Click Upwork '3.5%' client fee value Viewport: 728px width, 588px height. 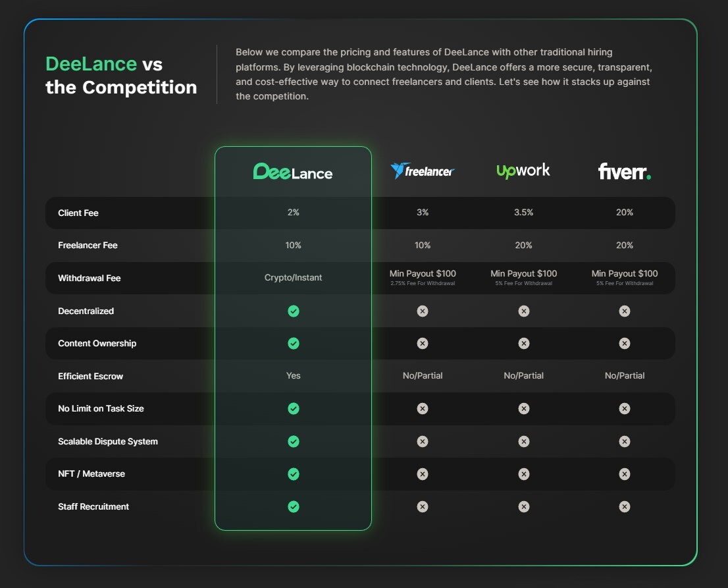pos(524,212)
